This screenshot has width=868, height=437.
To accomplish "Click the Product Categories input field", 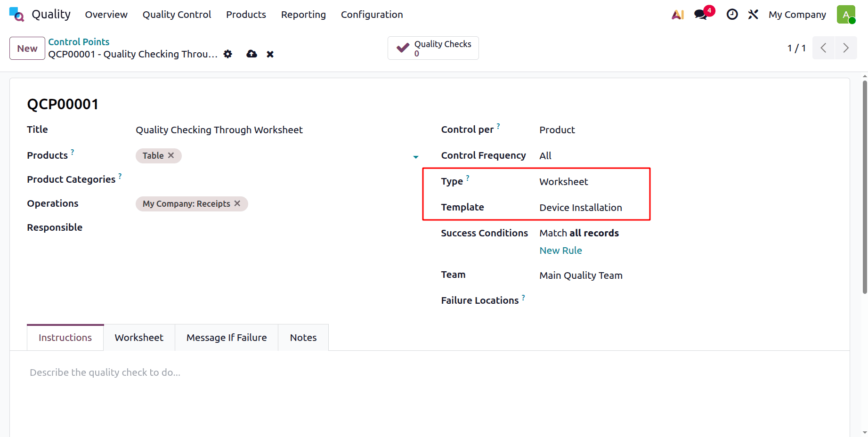I will tap(277, 179).
